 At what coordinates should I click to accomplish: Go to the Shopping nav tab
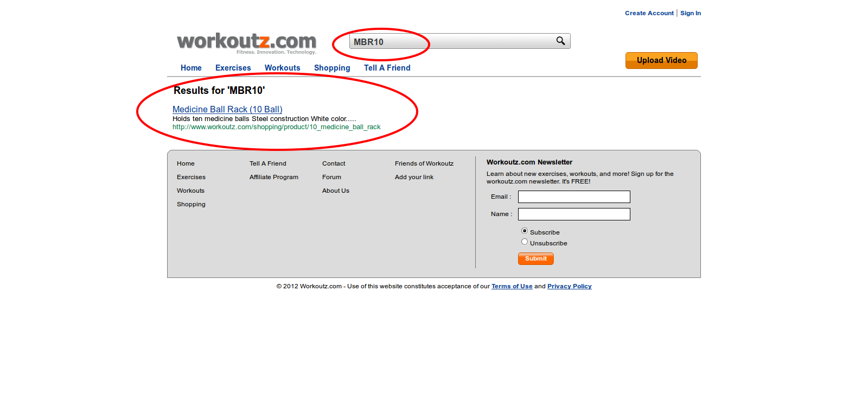(x=332, y=68)
